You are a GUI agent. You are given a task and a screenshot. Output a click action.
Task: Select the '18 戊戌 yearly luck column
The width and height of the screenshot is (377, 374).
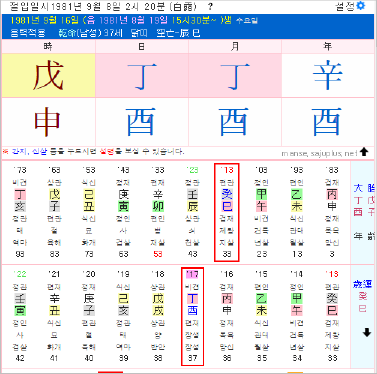[x=158, y=316]
